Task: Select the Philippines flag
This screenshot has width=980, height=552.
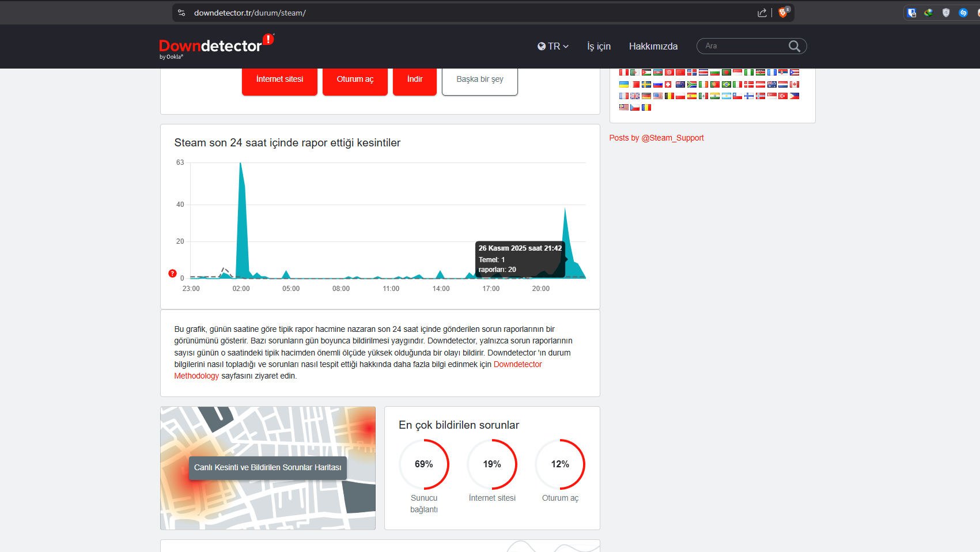Action: click(x=794, y=96)
